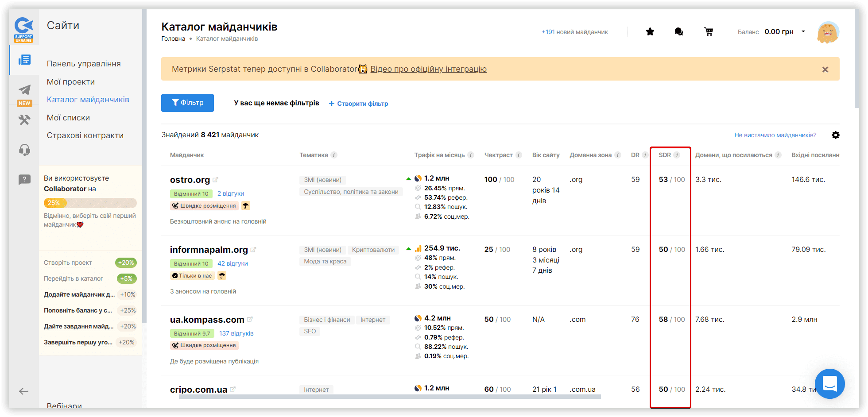Click Додайте майданчик onboarding step
868x417 pixels.
tap(79, 294)
